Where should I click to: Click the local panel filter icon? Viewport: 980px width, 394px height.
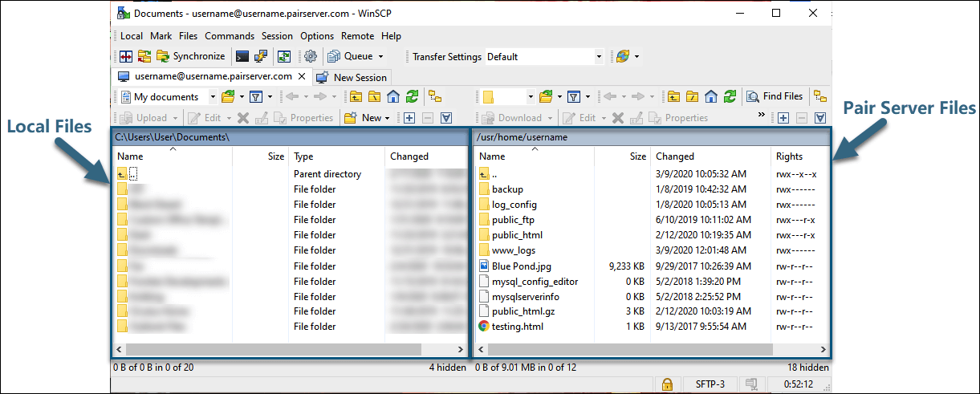[254, 97]
